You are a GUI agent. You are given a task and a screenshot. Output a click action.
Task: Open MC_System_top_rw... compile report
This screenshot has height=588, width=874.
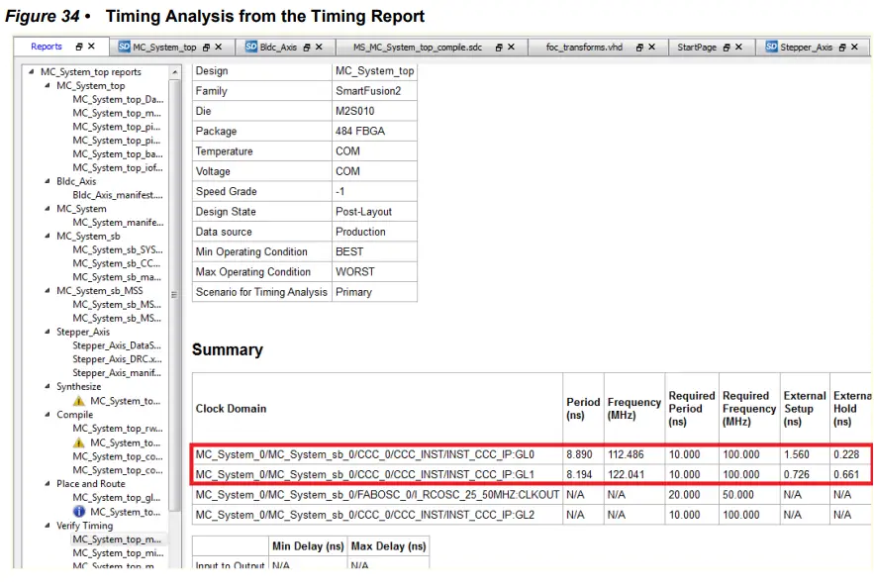tap(118, 428)
